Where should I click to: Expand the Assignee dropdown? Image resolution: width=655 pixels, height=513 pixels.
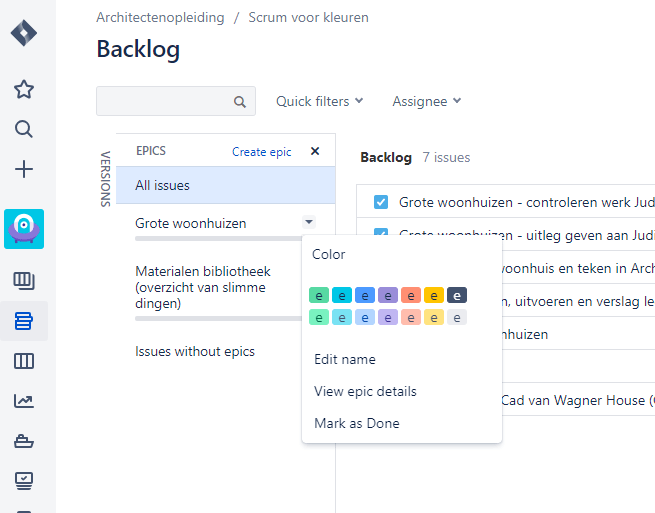[426, 101]
